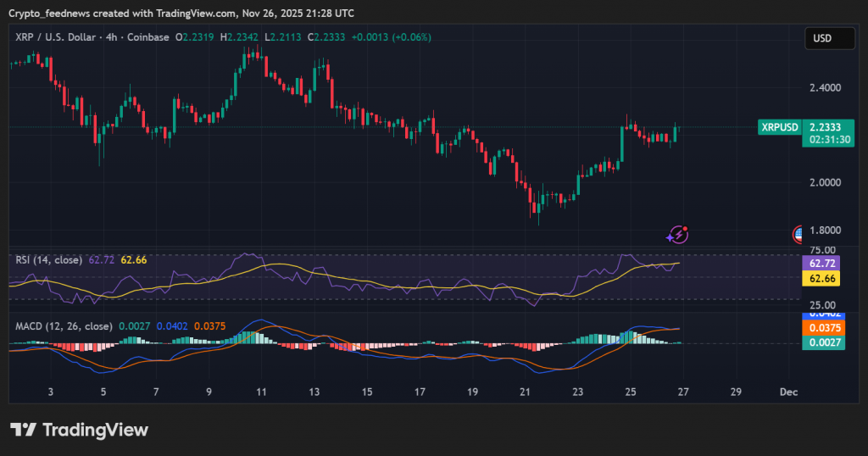868x456 pixels.
Task: Click the US flag economic event icon
Action: 798,234
